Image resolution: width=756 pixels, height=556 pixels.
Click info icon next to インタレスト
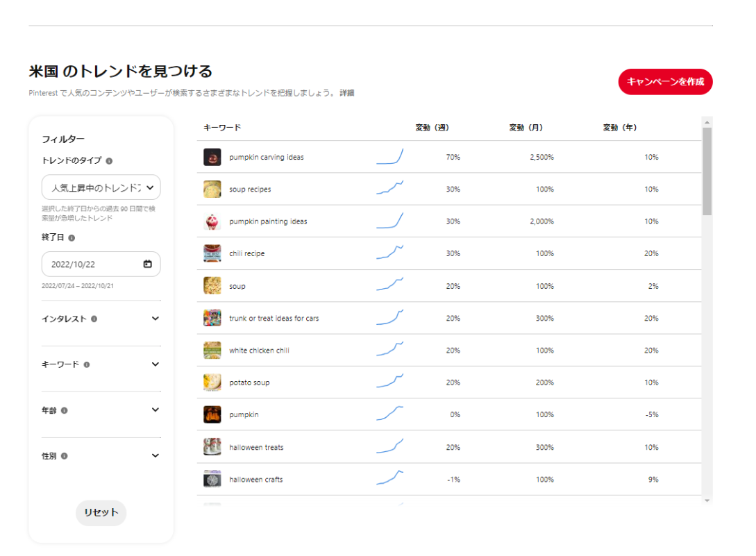tap(94, 319)
